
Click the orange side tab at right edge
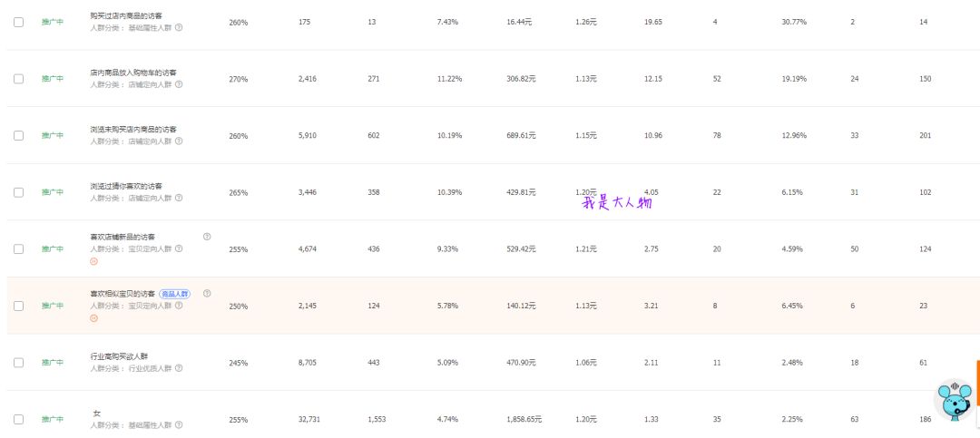pyautogui.click(x=977, y=381)
